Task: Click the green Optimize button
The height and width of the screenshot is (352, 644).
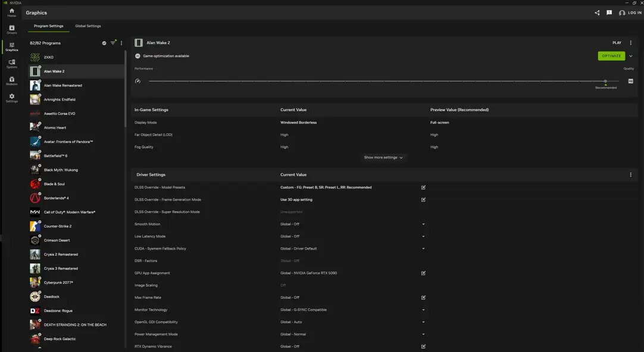Action: [x=611, y=56]
